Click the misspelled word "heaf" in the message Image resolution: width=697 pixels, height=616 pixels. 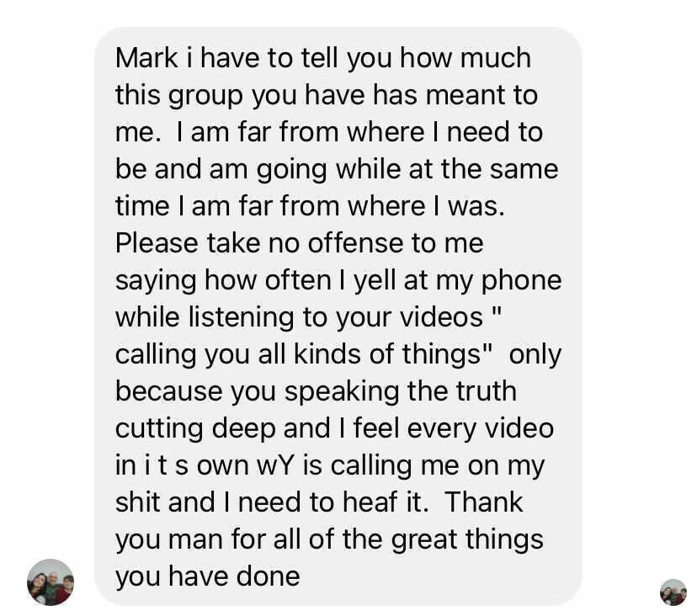(370, 502)
